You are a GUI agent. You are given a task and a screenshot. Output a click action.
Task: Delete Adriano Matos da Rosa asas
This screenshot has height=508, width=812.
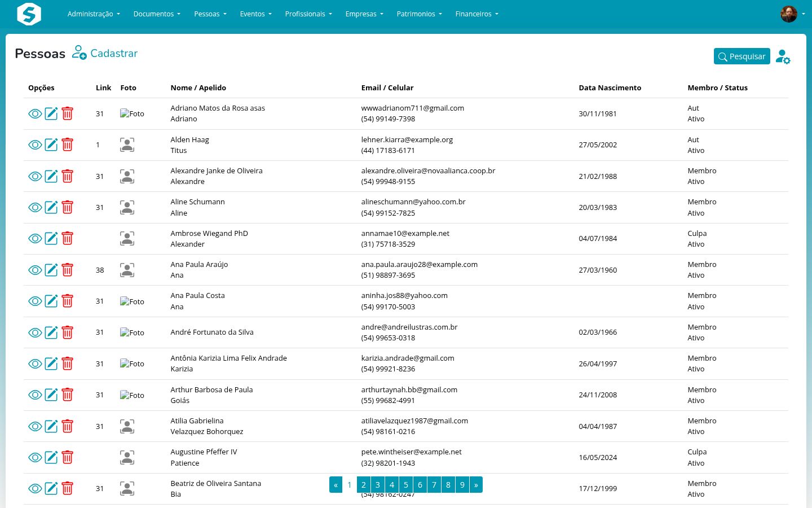67,113
